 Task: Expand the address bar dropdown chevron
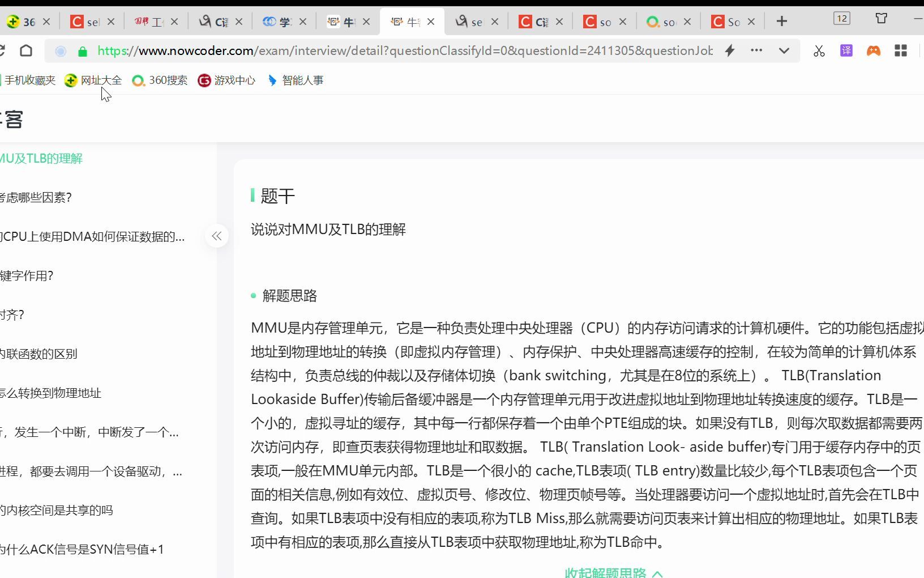(784, 50)
